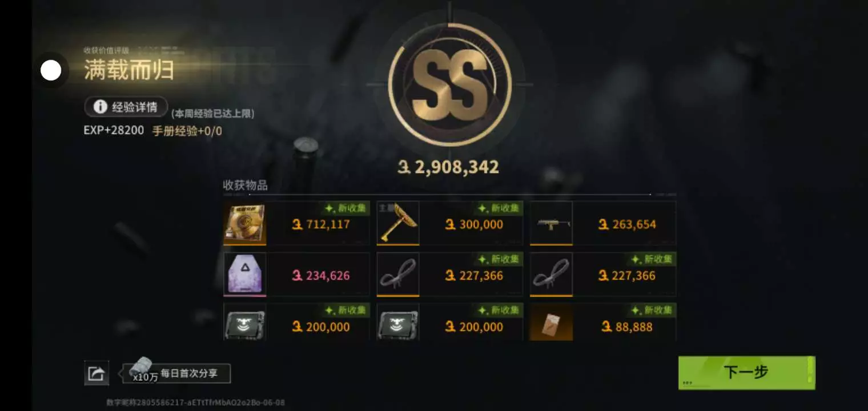Tap the 234,626 pink price value
This screenshot has height=411, width=868.
coord(322,276)
